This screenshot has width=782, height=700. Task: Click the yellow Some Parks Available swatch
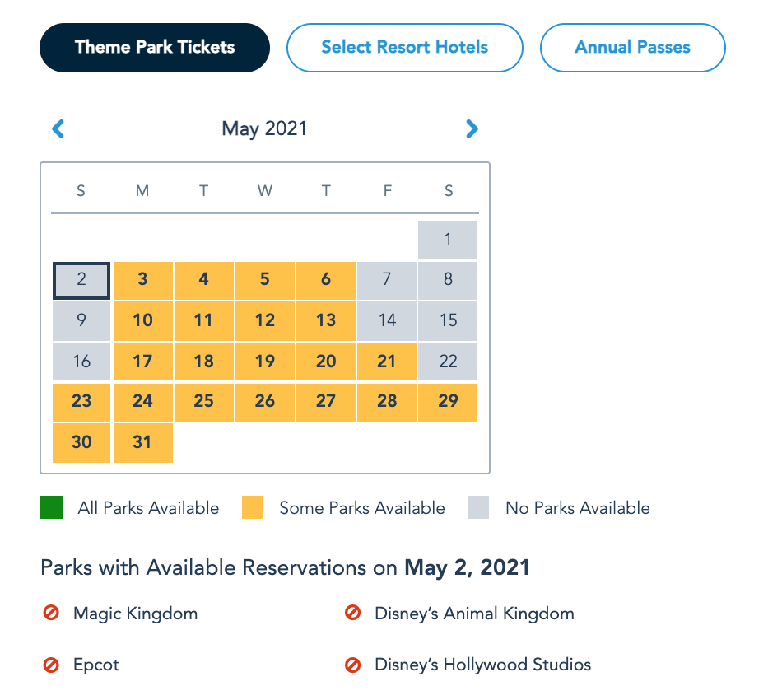253,508
